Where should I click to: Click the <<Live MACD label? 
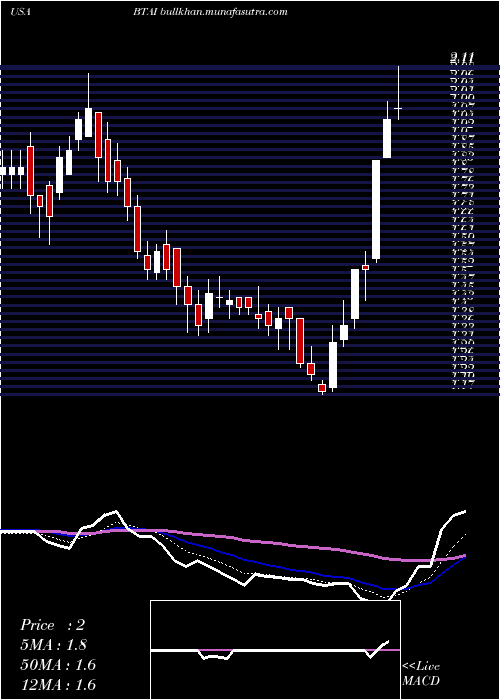421,674
